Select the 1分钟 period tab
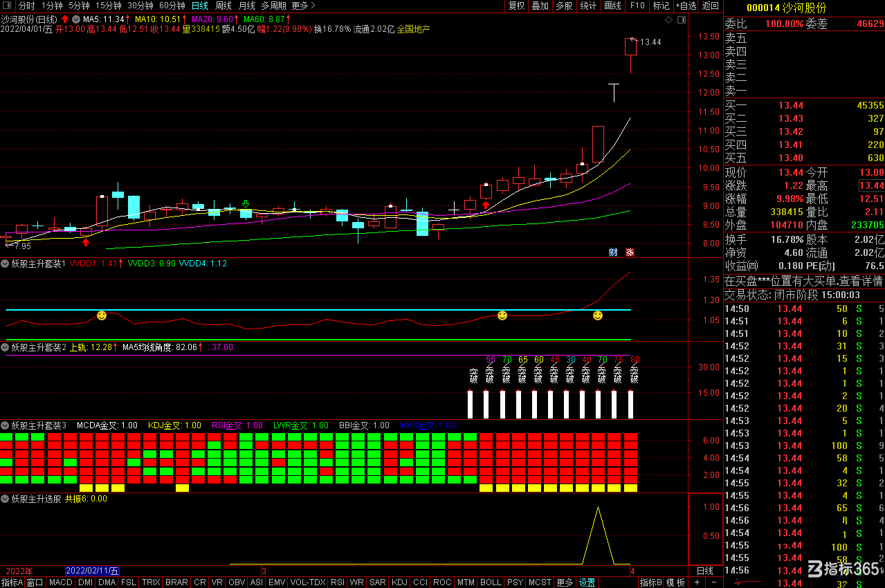This screenshot has width=885, height=588. point(52,6)
